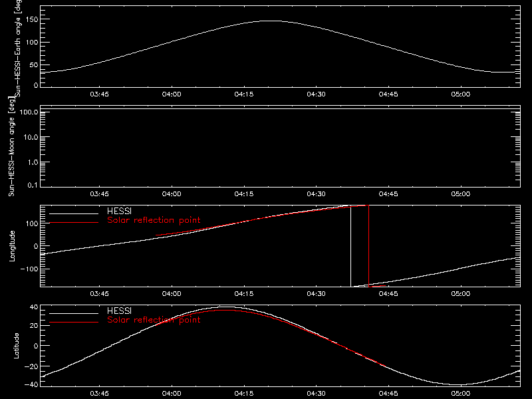The height and width of the screenshot is (399, 532).
Task: Click red legend line in Latitude plot
Action: (x=74, y=323)
